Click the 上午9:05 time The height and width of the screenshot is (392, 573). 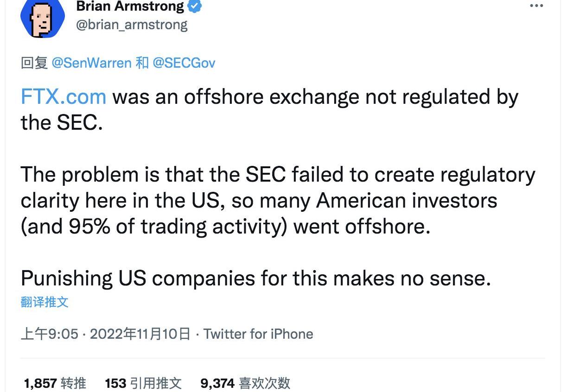pos(50,334)
